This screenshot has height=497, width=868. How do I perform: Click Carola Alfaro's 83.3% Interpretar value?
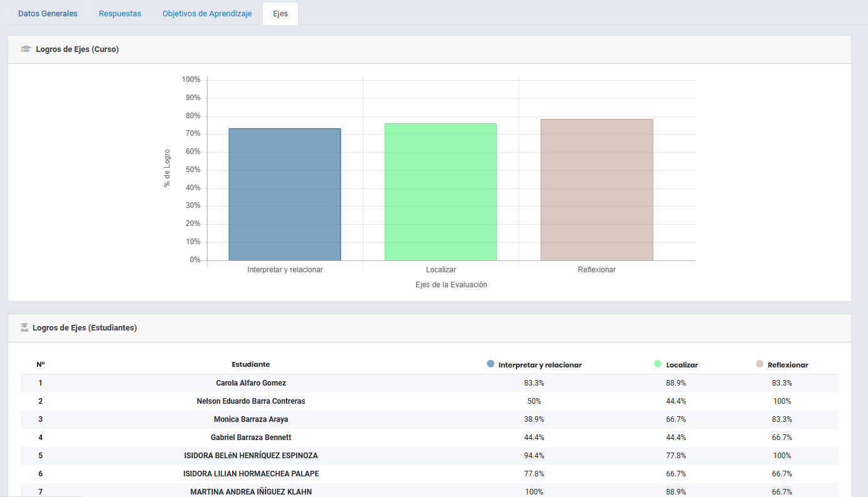pos(534,383)
